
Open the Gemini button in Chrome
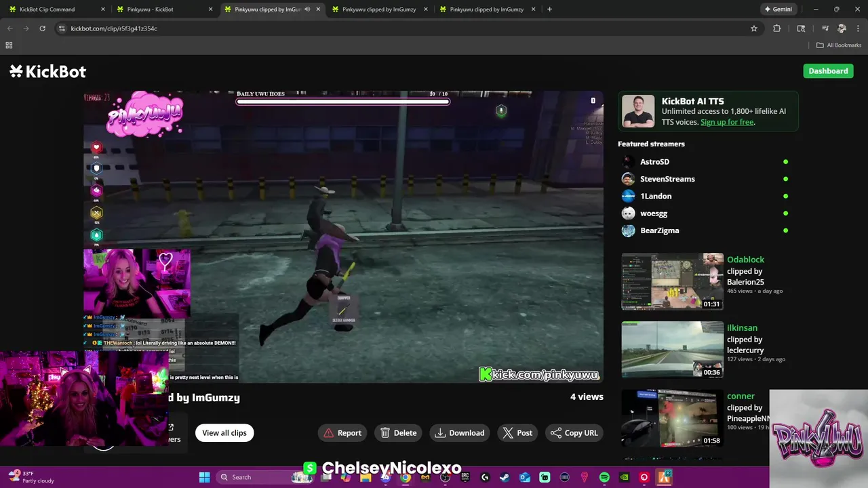[x=778, y=9]
